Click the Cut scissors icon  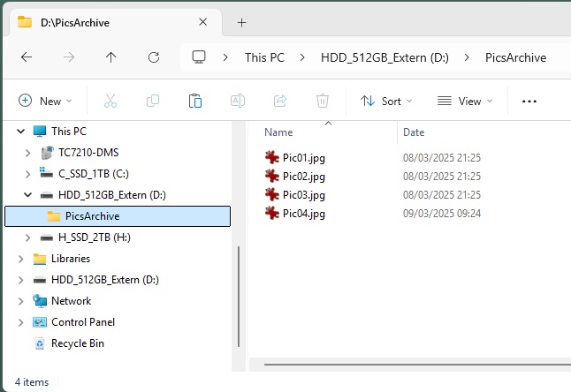(110, 101)
